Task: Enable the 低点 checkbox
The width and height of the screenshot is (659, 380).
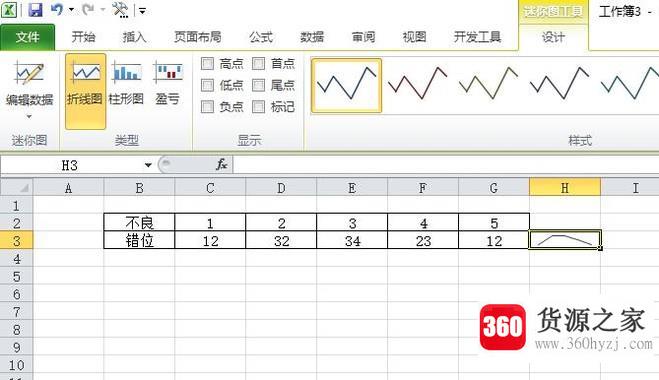Action: (208, 85)
